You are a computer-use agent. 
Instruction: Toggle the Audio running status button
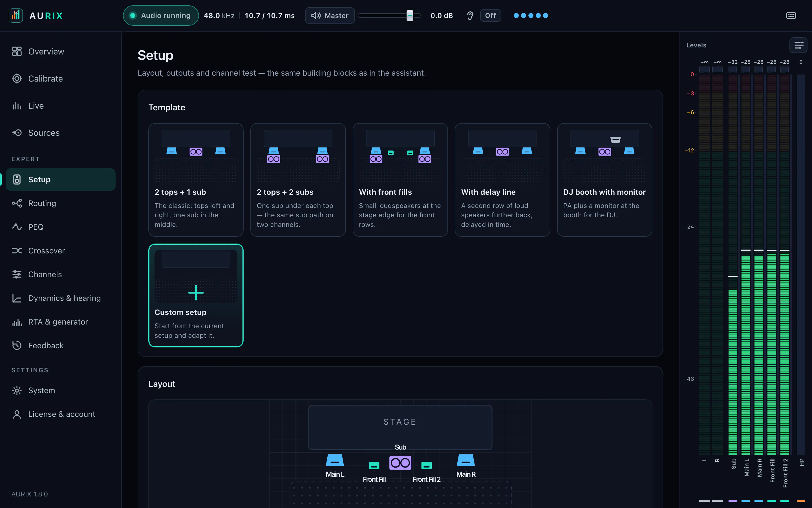click(161, 16)
